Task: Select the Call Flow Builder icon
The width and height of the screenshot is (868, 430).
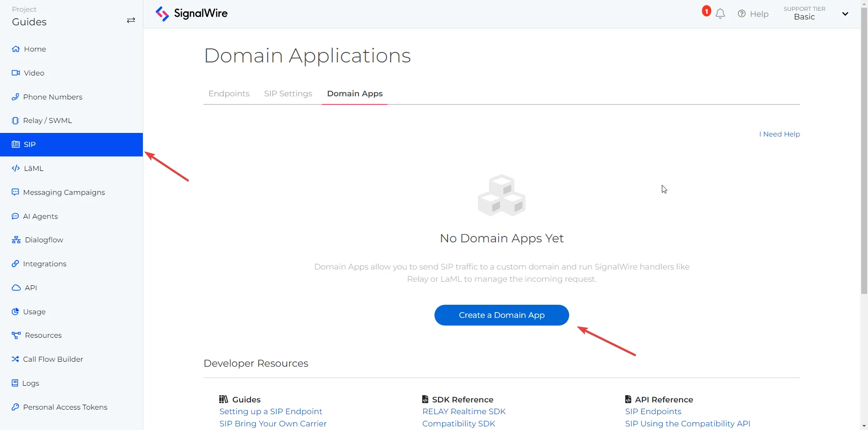Action: pos(15,359)
